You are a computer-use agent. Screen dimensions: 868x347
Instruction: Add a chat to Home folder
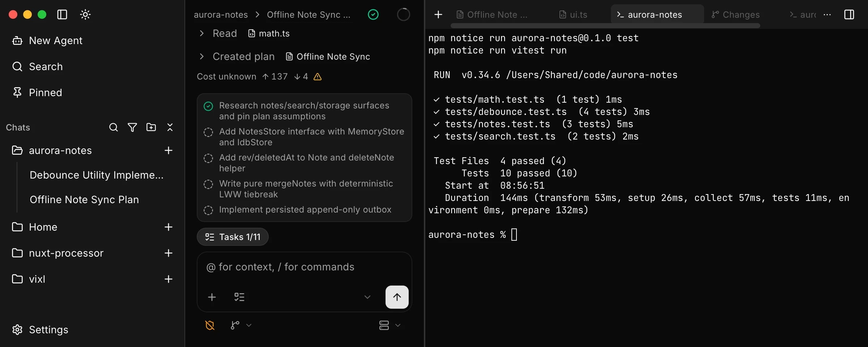169,227
